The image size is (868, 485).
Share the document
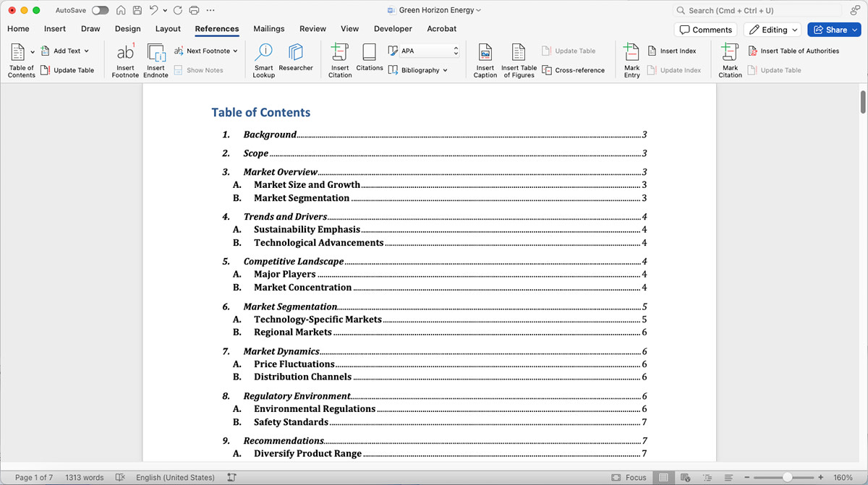[x=833, y=29]
